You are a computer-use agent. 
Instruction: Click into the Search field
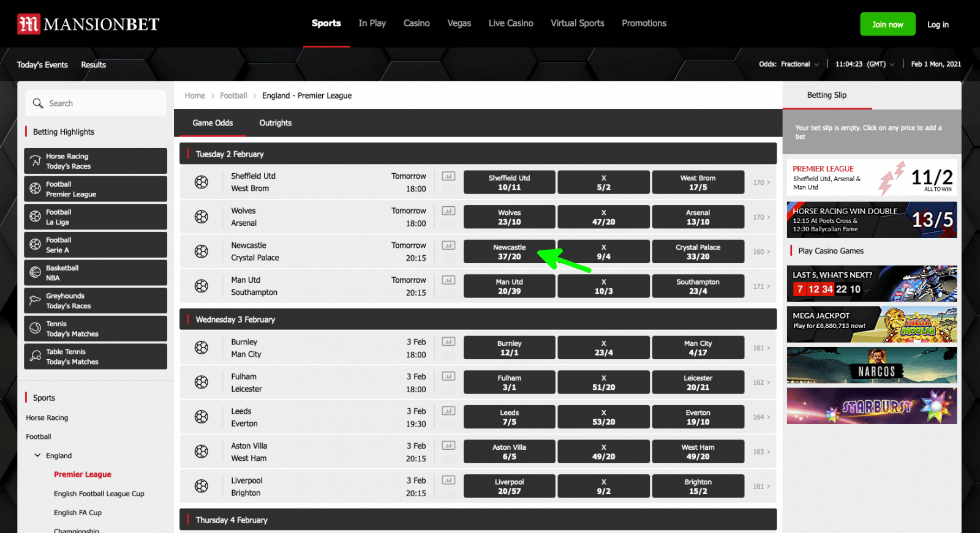96,103
